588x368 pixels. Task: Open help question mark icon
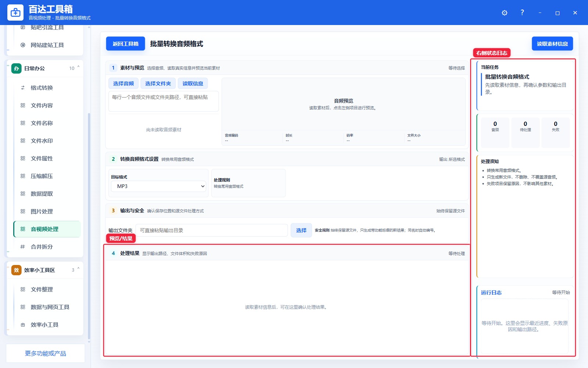pos(522,13)
